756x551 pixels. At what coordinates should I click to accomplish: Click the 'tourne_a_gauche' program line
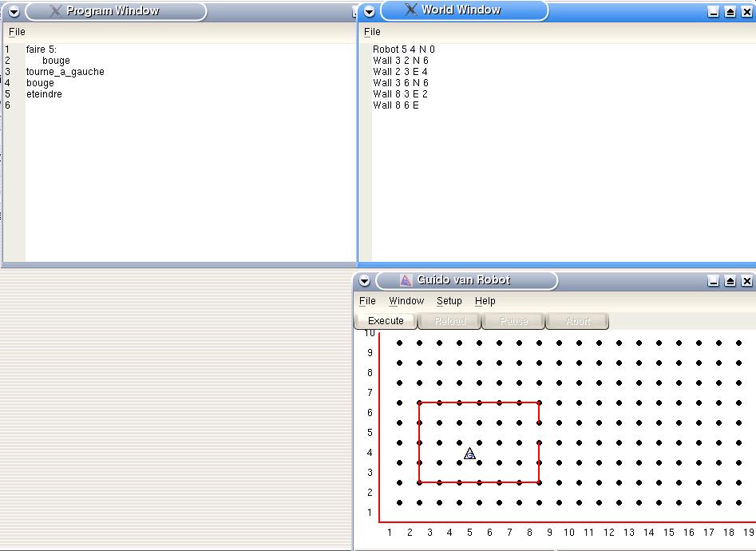(65, 71)
